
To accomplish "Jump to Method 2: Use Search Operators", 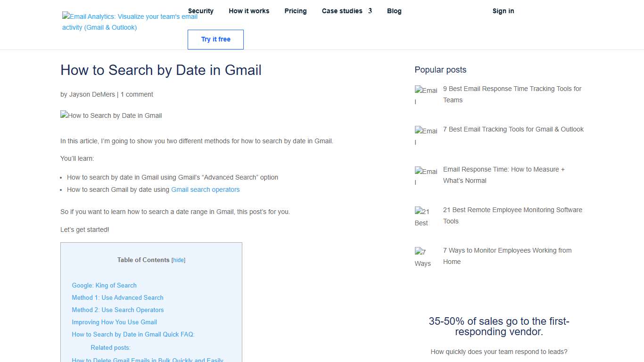I will click(x=118, y=310).
